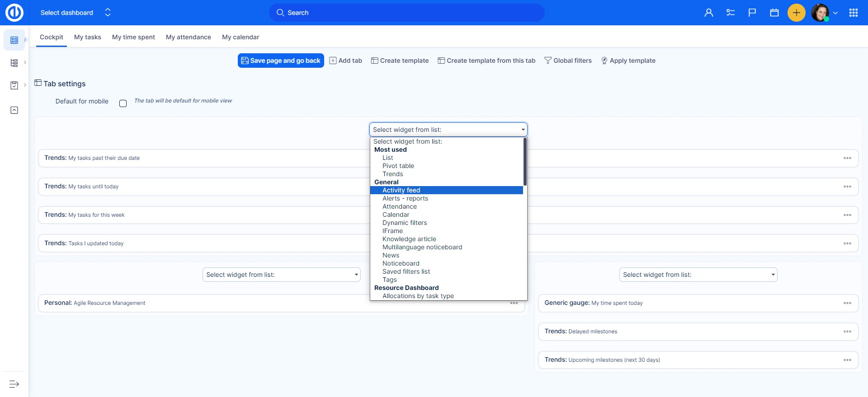The width and height of the screenshot is (868, 397).
Task: Click the widget list scrollbar
Action: coord(525,162)
